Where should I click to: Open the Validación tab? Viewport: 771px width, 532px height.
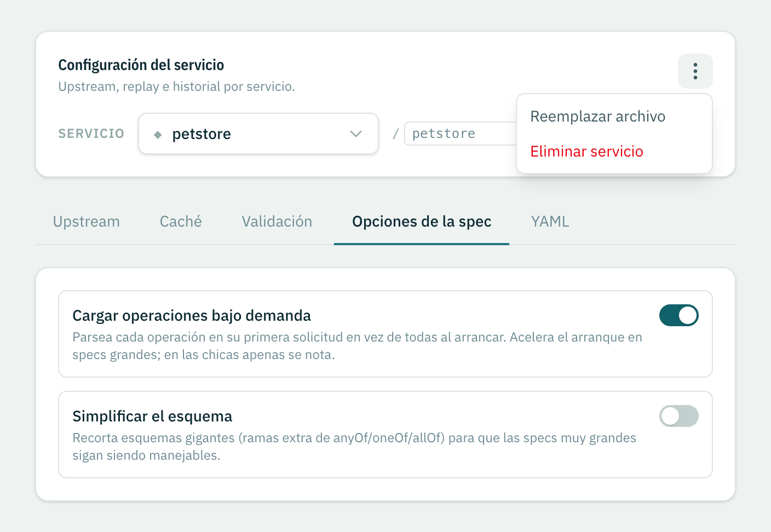coord(277,222)
